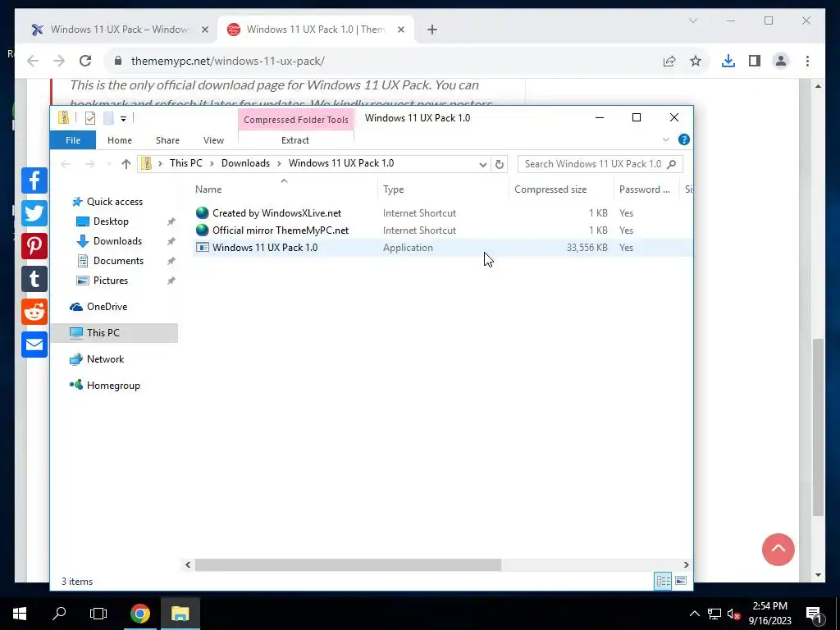The width and height of the screenshot is (840, 630).
Task: Click muted volume tray icon
Action: click(x=733, y=614)
